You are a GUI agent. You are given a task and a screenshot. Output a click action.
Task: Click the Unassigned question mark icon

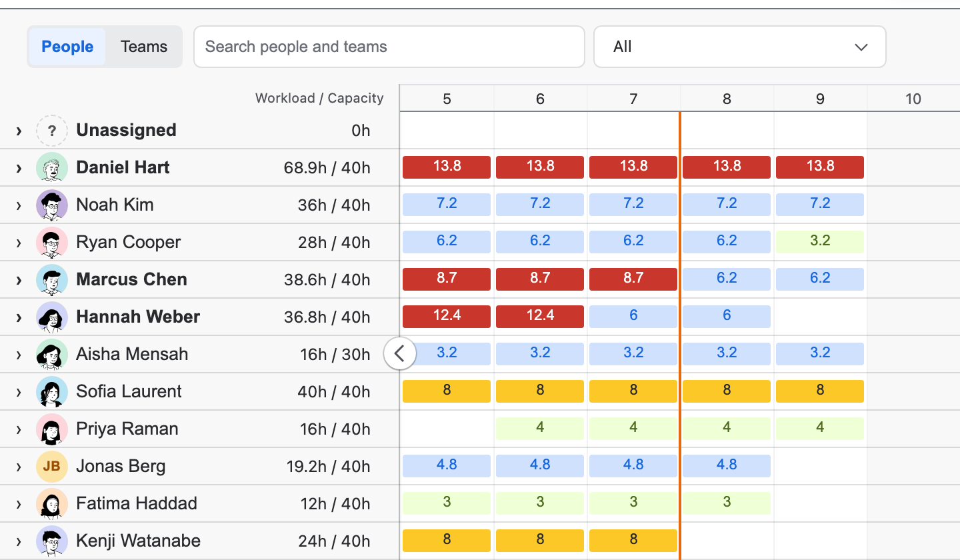(52, 130)
